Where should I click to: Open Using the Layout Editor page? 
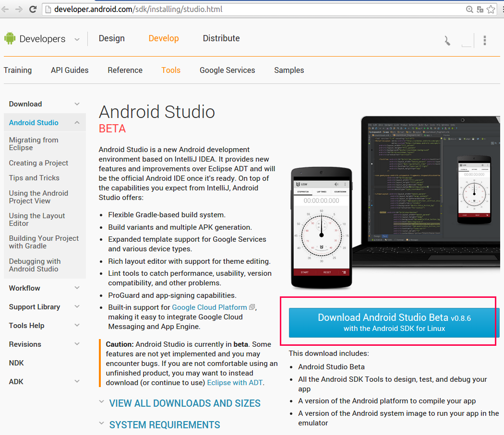coord(36,220)
